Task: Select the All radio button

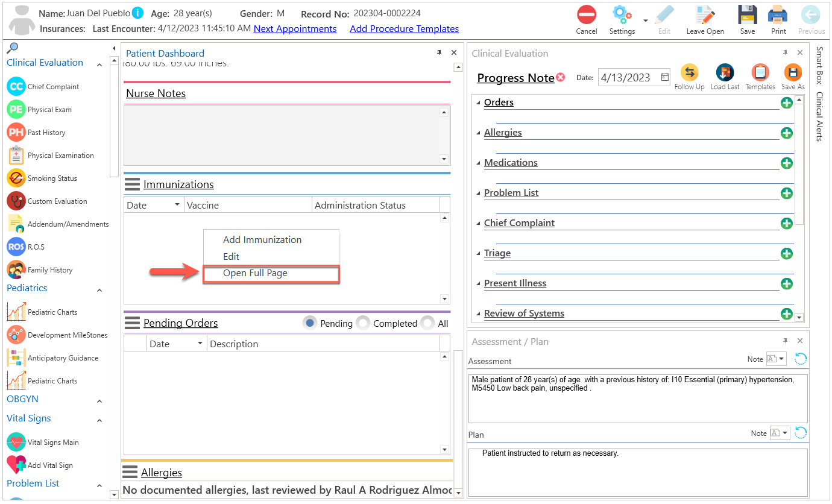Action: click(x=427, y=323)
